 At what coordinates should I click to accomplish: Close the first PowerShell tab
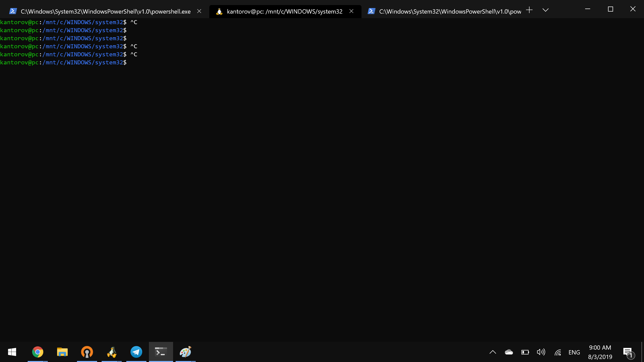(199, 11)
